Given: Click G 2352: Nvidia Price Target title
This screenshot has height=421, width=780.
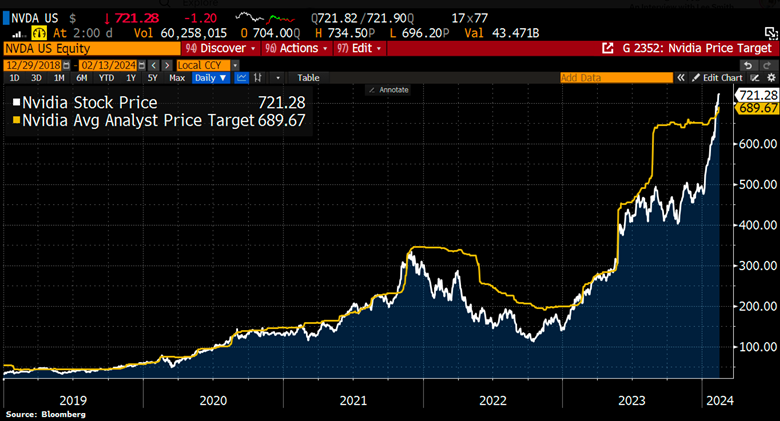Looking at the screenshot, I should point(697,48).
